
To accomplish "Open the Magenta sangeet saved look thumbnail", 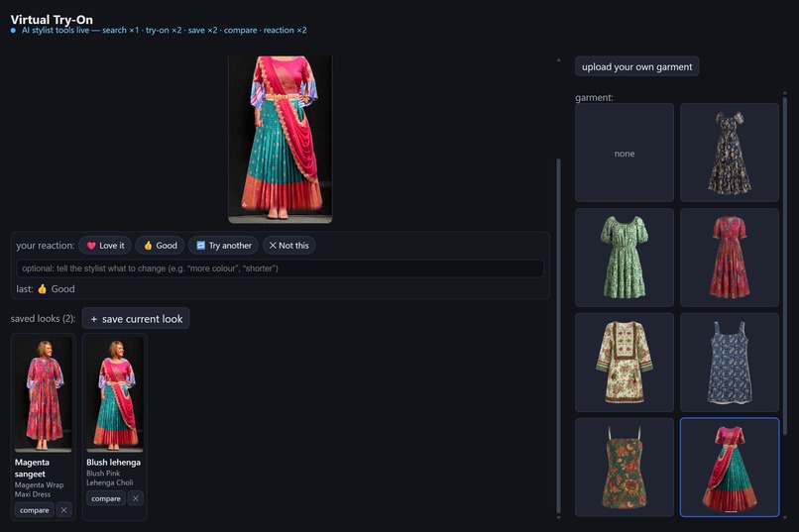I will [44, 394].
